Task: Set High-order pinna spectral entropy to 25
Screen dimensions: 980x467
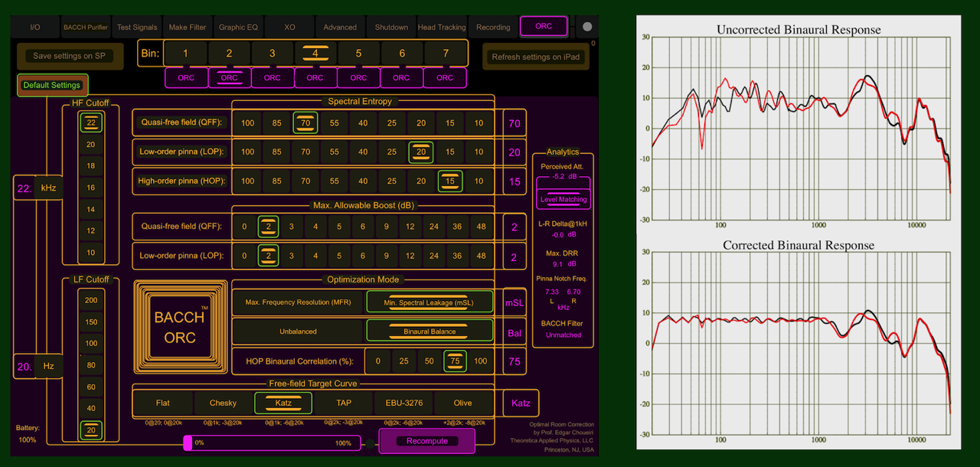Action: coord(392,181)
